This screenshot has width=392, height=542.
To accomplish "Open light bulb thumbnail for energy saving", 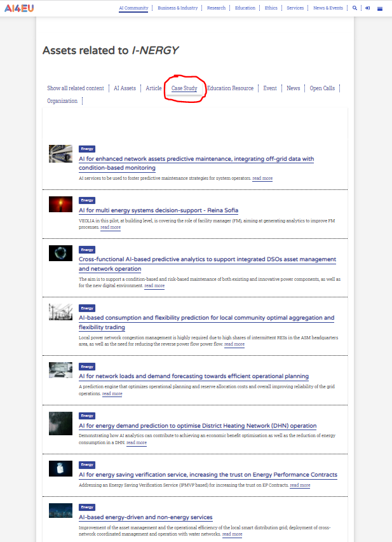I will tap(60, 469).
